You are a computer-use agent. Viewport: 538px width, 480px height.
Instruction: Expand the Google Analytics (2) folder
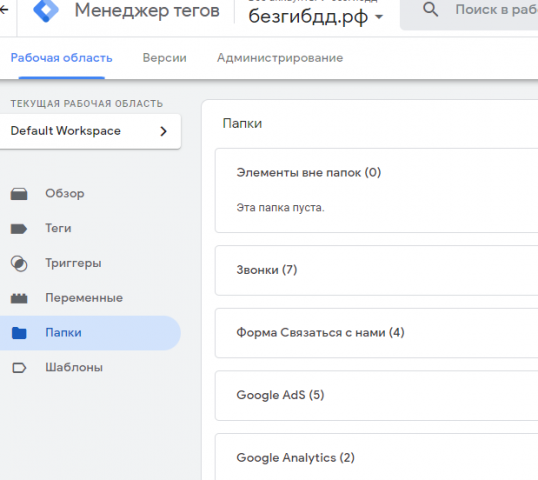[376, 458]
